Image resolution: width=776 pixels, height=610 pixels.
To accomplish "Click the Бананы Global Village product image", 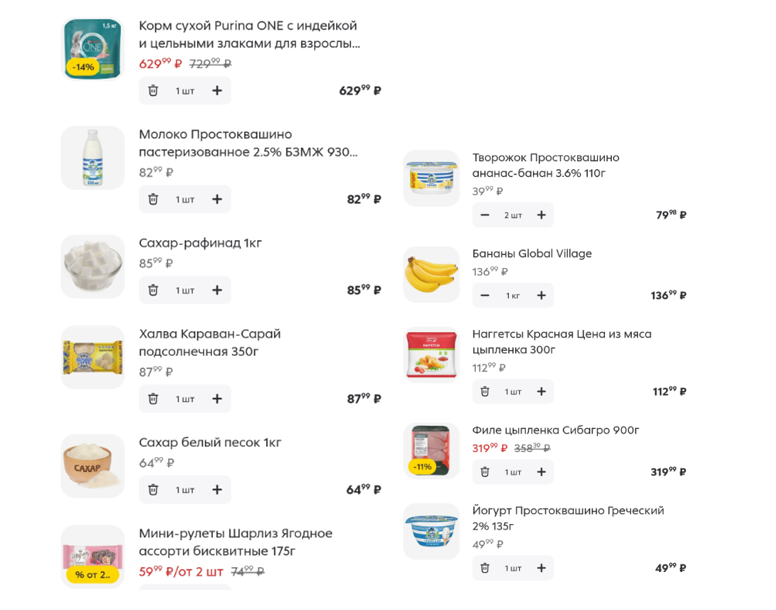I will [432, 275].
